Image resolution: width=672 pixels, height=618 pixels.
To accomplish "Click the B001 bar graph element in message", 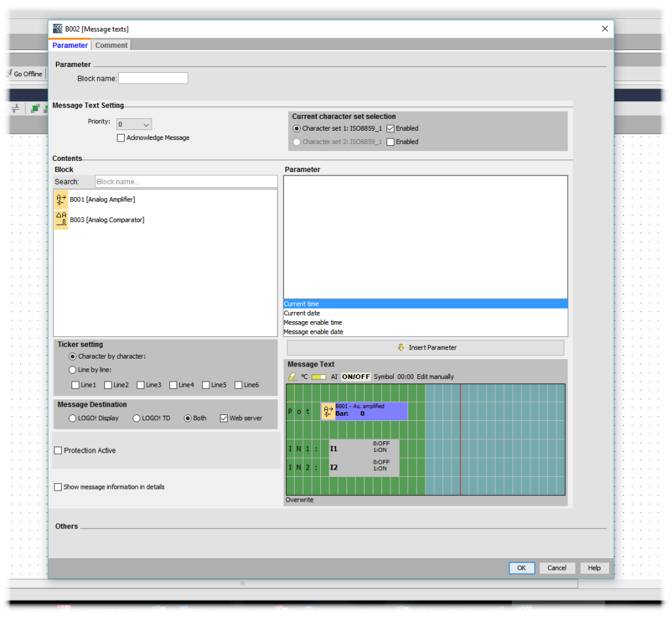I will [371, 412].
